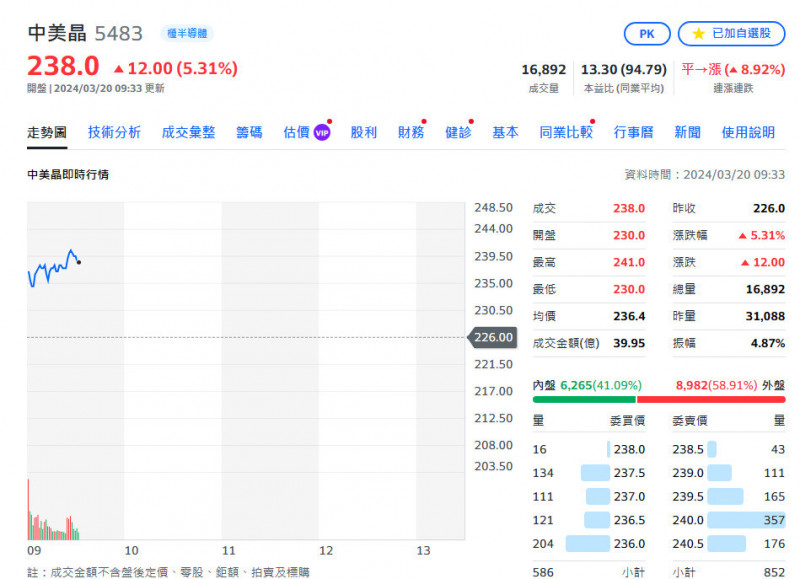Click the 內盤 6,265(41.09%) label
This screenshot has height=579, width=800.
point(587,385)
